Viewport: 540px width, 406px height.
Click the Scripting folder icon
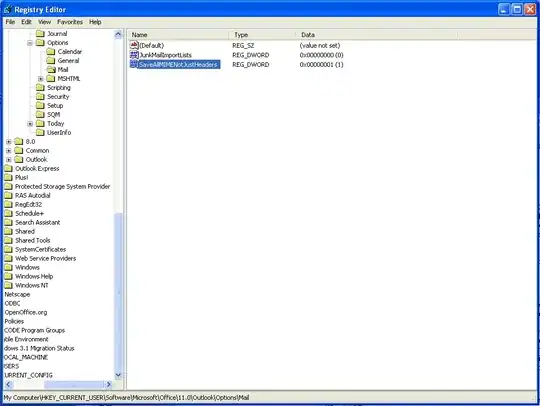pos(40,87)
